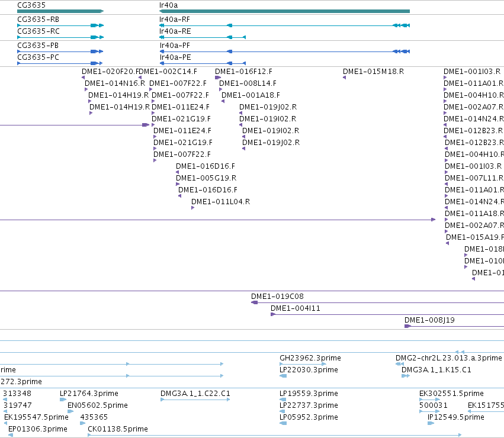The width and height of the screenshot is (504, 438).
Task: Select the LP22737.3prime EST label
Action: tap(309, 405)
